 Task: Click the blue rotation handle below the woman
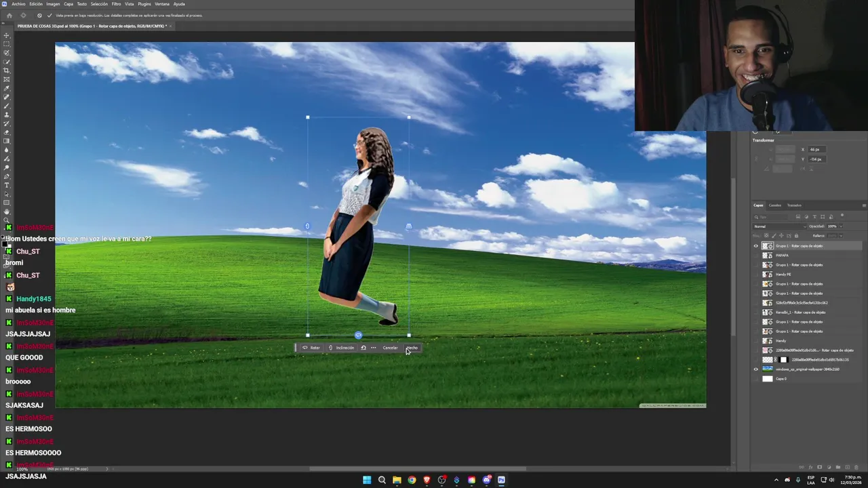click(x=358, y=335)
